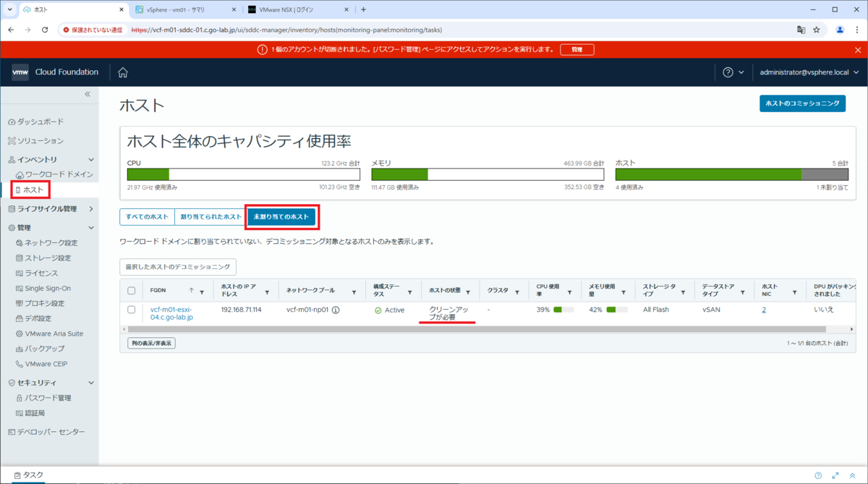Open VMware Aria Suite page

pyautogui.click(x=49, y=334)
